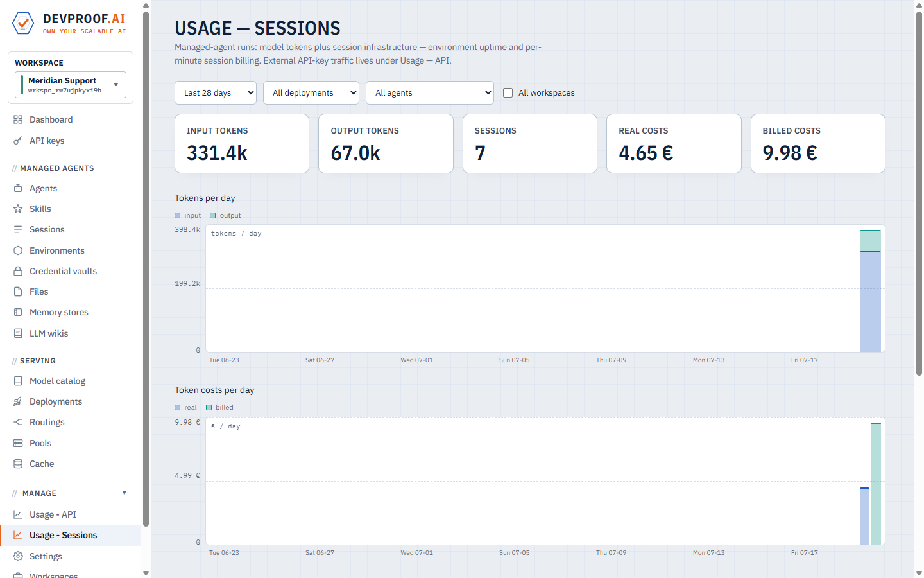Click the Billed Costs 9.98 € card
Screen dimensions: 924x578
(x=818, y=144)
